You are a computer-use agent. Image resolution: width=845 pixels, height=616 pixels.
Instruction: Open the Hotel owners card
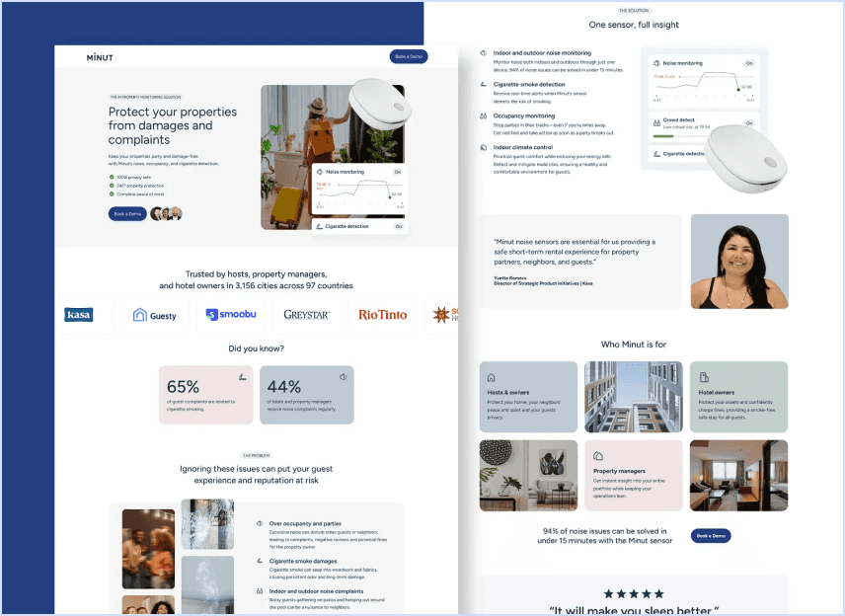pyautogui.click(x=738, y=397)
